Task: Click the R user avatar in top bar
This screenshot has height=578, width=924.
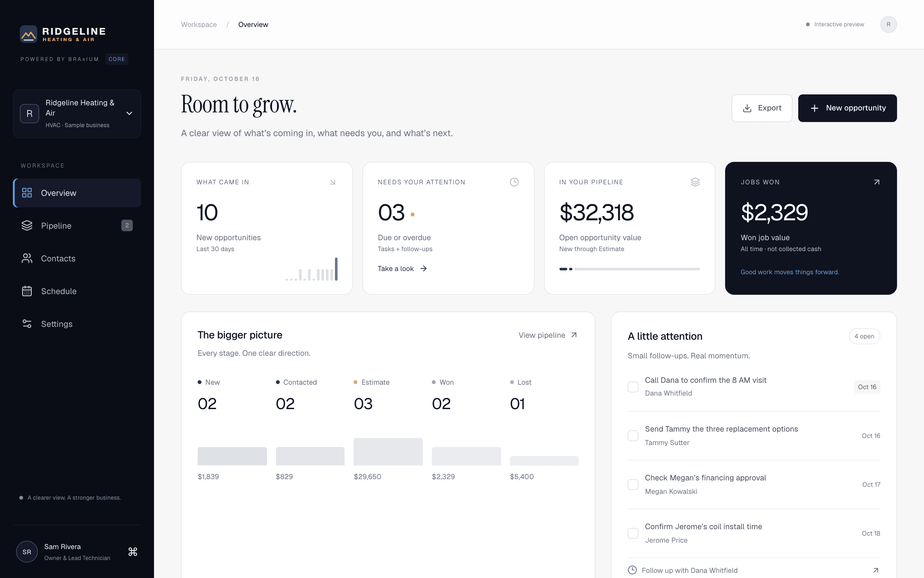Action: pyautogui.click(x=888, y=24)
